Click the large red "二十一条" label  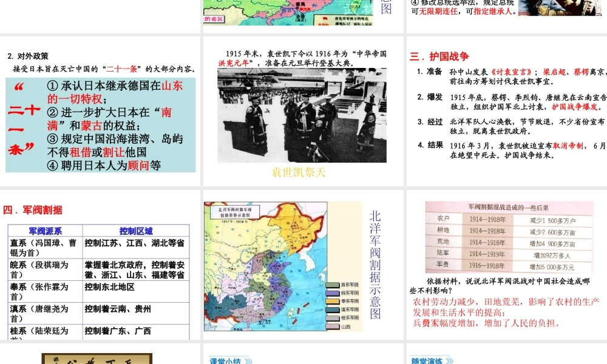pos(24,119)
